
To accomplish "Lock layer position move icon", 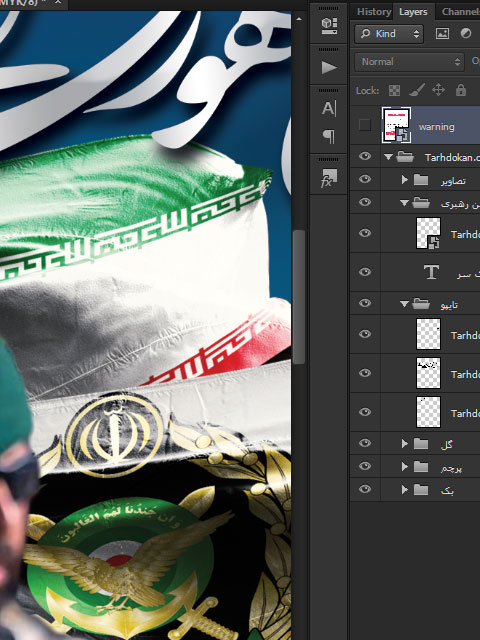I will (x=438, y=90).
